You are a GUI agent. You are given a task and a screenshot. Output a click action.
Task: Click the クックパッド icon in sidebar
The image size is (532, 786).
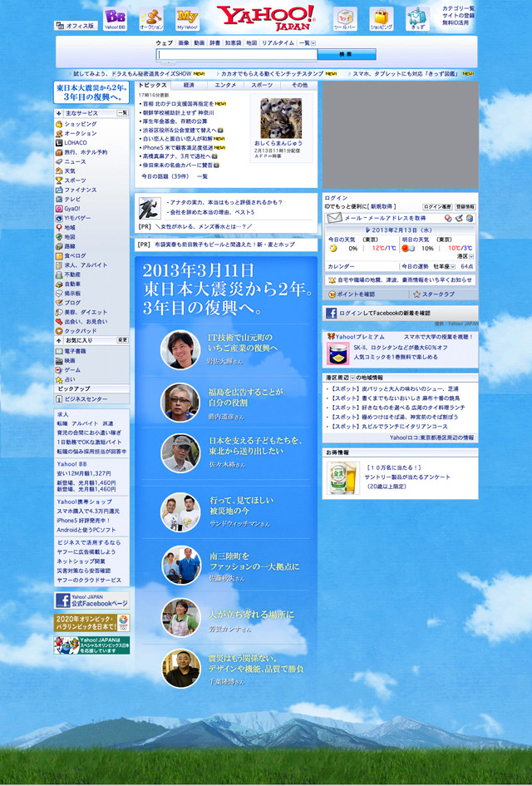(59, 331)
